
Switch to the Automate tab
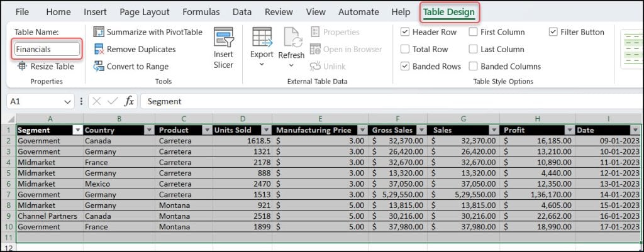tap(358, 12)
